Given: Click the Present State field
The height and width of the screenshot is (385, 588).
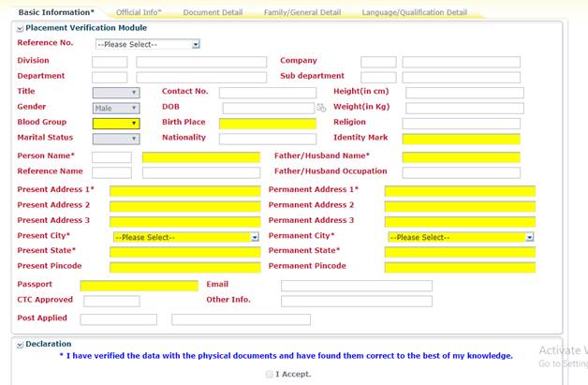Looking at the screenshot, I should click(x=185, y=252).
